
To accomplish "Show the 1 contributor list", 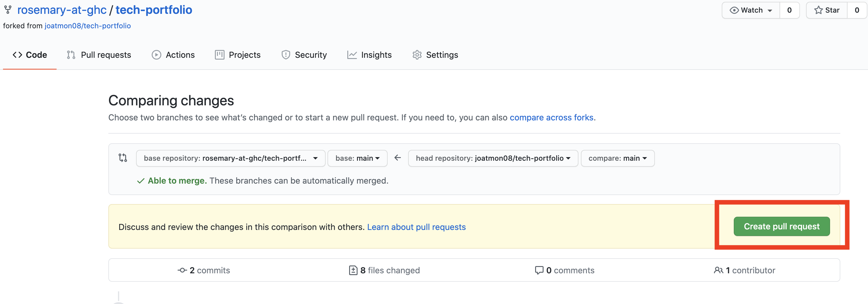I will (x=744, y=270).
